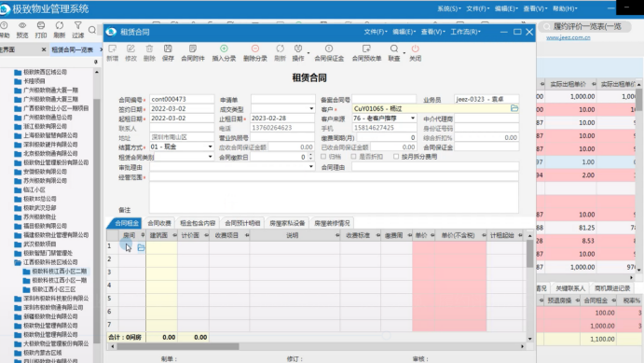Viewport: 644px width, 363px height.
Task: Click the 操作 operations icon
Action: pos(298,49)
